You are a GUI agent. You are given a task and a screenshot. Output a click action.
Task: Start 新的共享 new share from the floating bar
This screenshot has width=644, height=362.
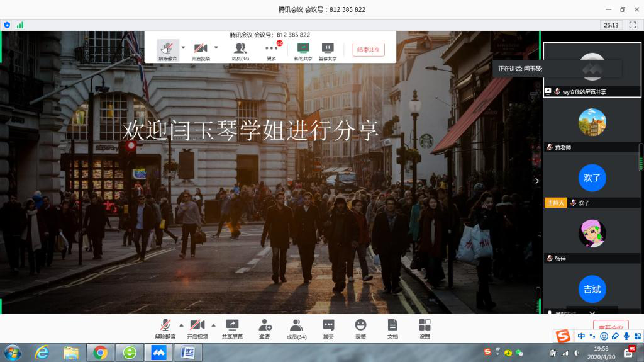[x=303, y=50]
